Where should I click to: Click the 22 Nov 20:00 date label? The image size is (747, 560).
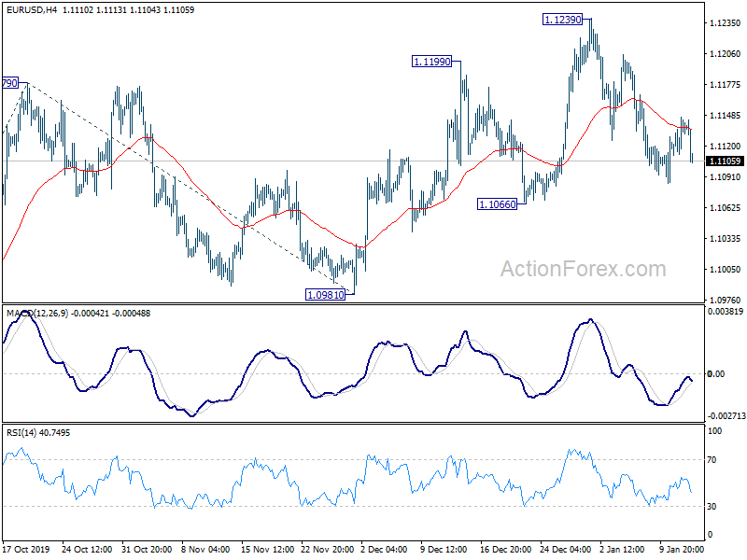pyautogui.click(x=328, y=550)
